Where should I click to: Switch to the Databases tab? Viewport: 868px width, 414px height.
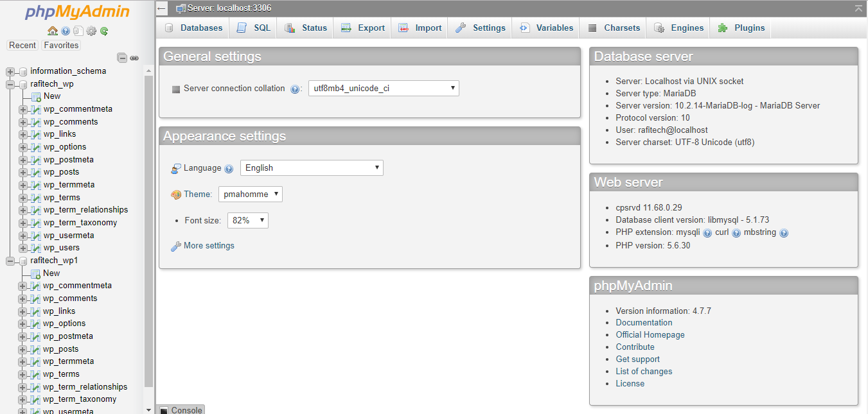pos(193,28)
